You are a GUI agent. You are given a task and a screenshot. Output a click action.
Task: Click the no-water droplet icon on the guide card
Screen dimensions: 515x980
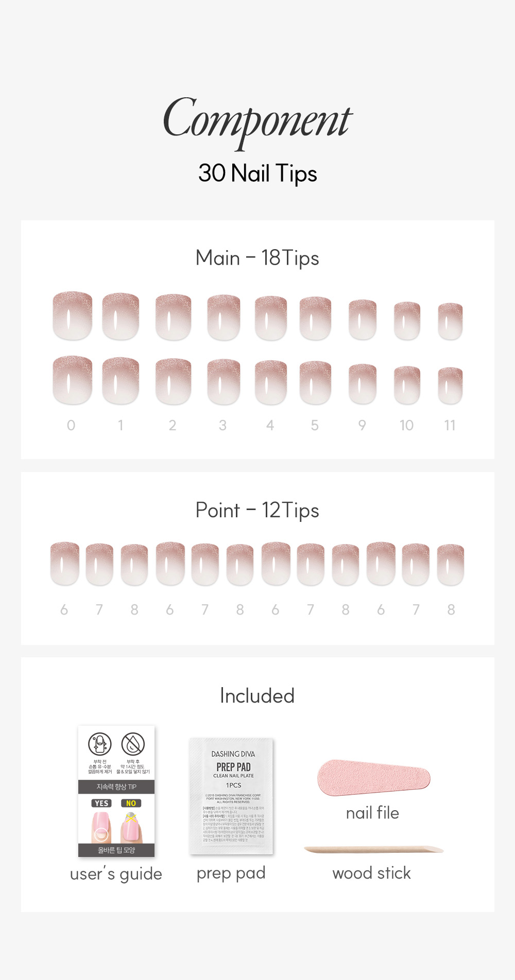pyautogui.click(x=133, y=744)
